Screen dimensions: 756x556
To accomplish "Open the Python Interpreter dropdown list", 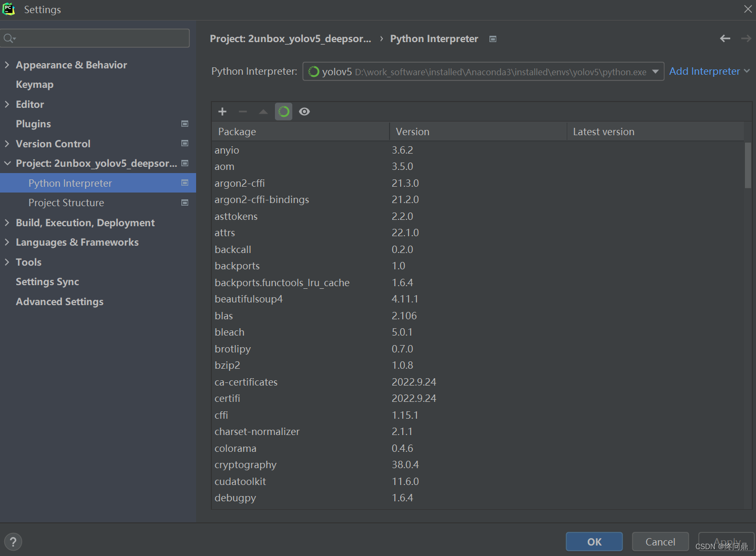I will coord(483,72).
